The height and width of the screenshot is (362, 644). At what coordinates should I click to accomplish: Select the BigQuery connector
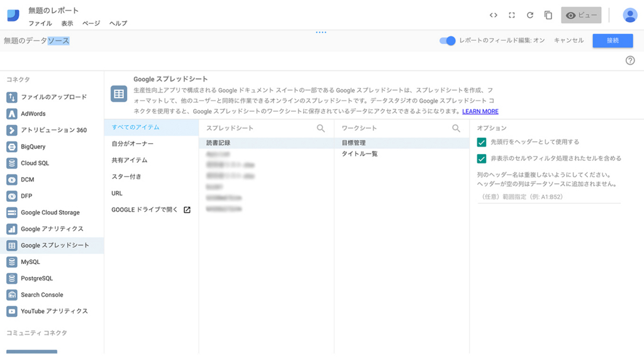click(x=38, y=146)
